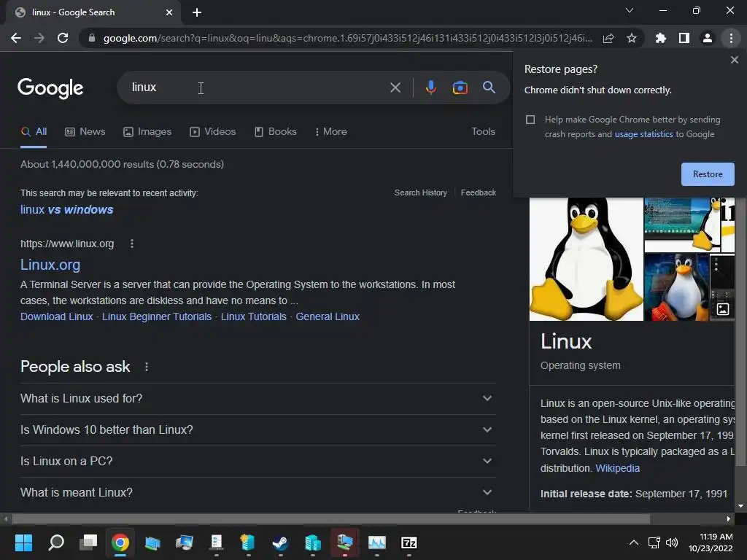The image size is (747, 560).
Task: Open the options dots next to linux.org URL
Action: (132, 244)
